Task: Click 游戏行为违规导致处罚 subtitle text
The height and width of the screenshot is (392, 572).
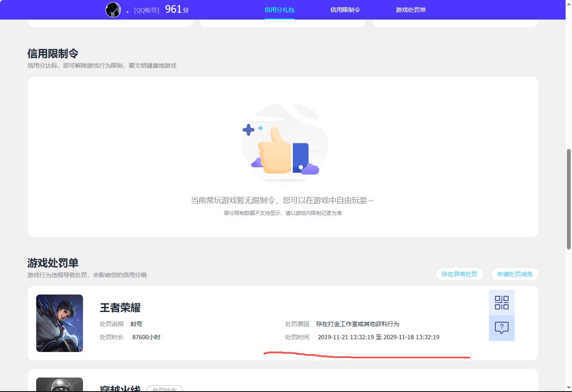Action: click(x=87, y=275)
